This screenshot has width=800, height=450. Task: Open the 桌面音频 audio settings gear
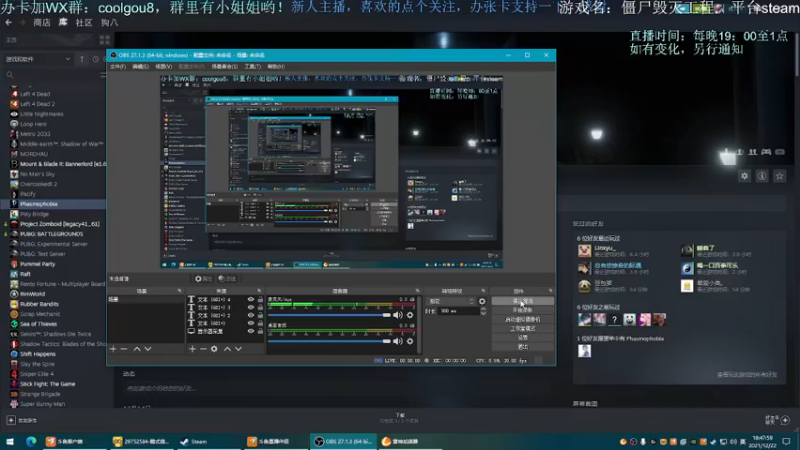tap(410, 341)
